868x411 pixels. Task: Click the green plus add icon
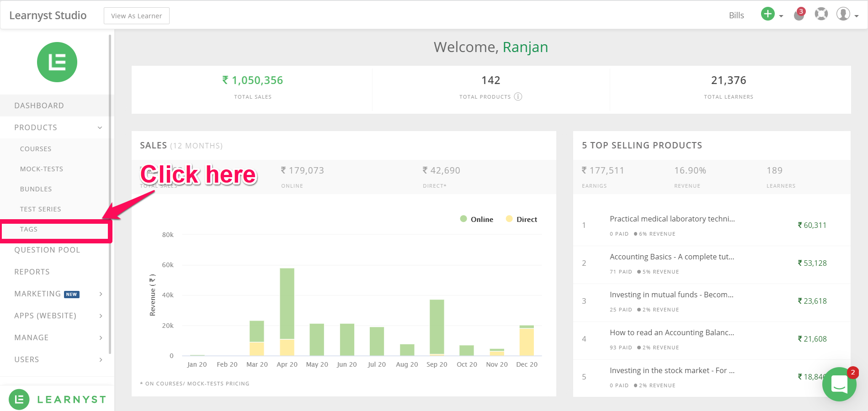[x=767, y=14]
